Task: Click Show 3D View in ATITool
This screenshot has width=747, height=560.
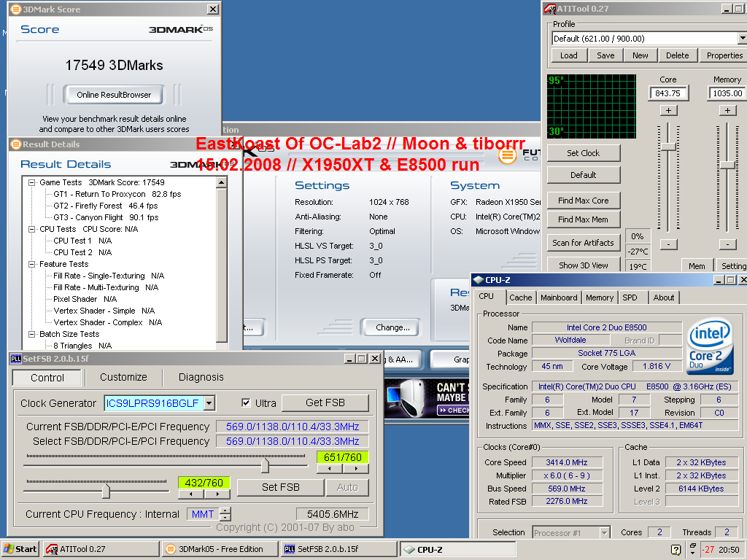Action: pos(583,265)
